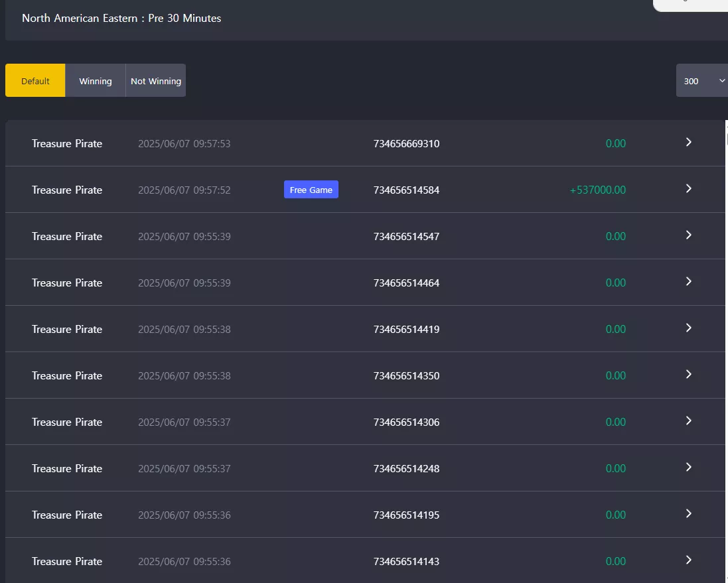Click Treasure Pirate in the Free Game row

pos(67,190)
